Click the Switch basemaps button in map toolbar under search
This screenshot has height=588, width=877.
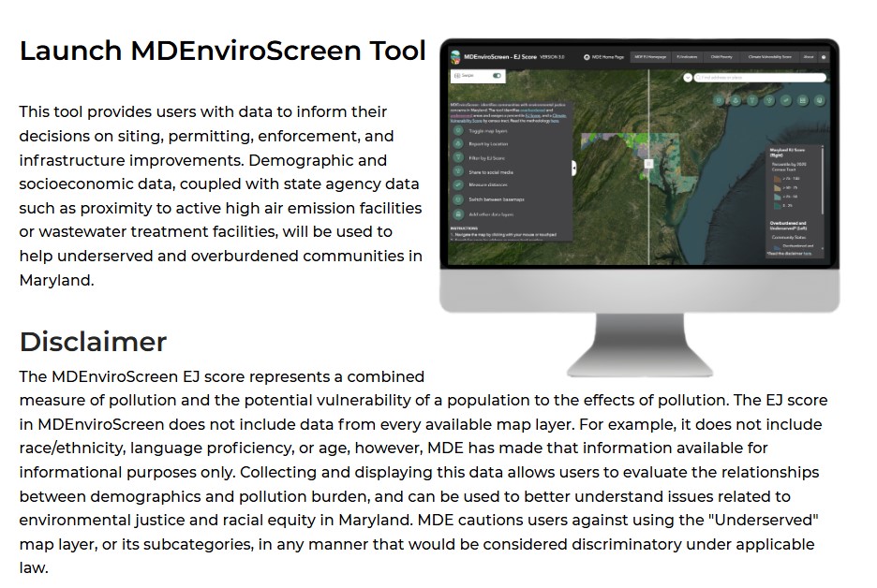pos(803,100)
